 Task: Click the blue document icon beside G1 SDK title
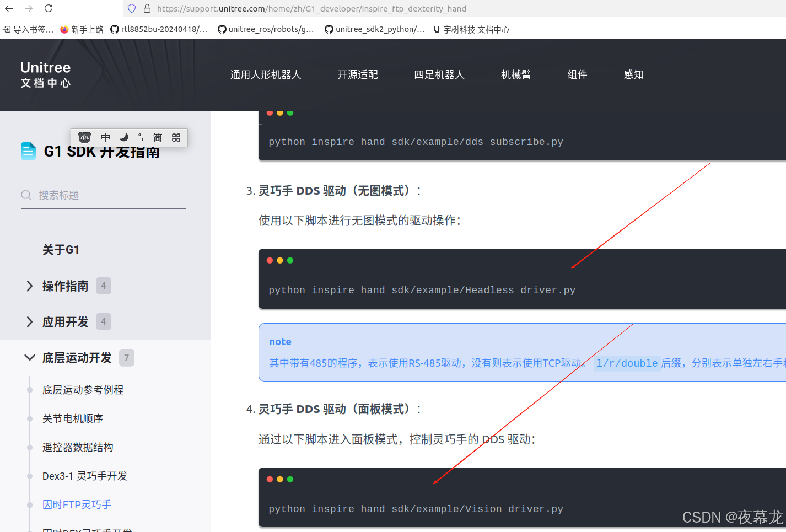[x=28, y=151]
